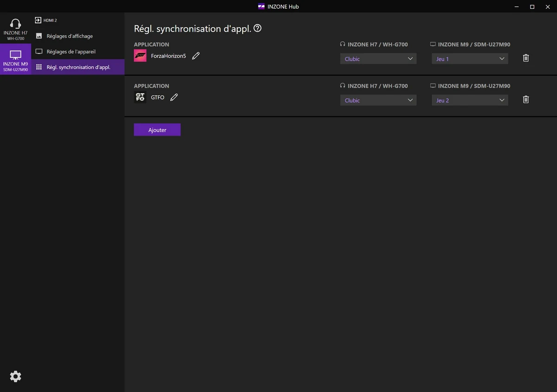Edit GTFO with the pencil icon

pos(174,97)
